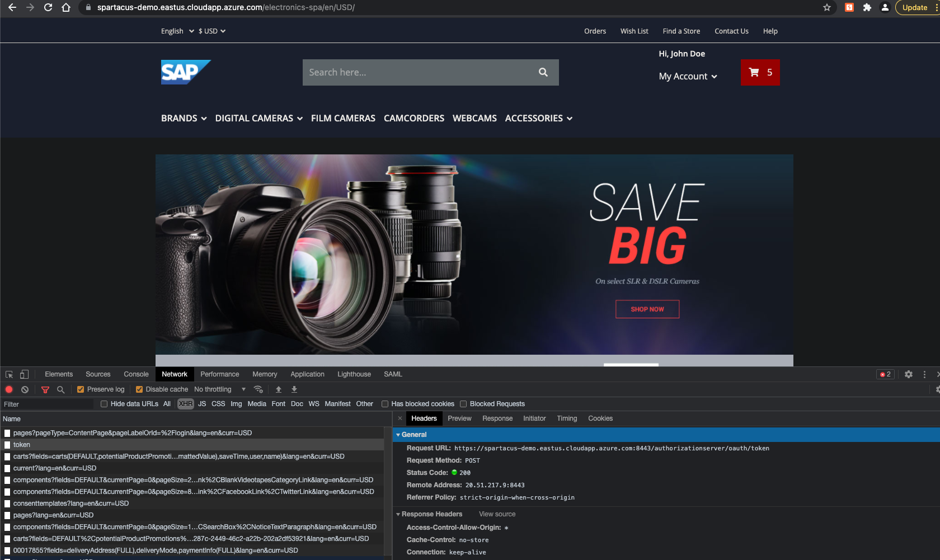Screen dimensions: 940x560
Task: Switch to the Preview request tab
Action: coord(459,418)
